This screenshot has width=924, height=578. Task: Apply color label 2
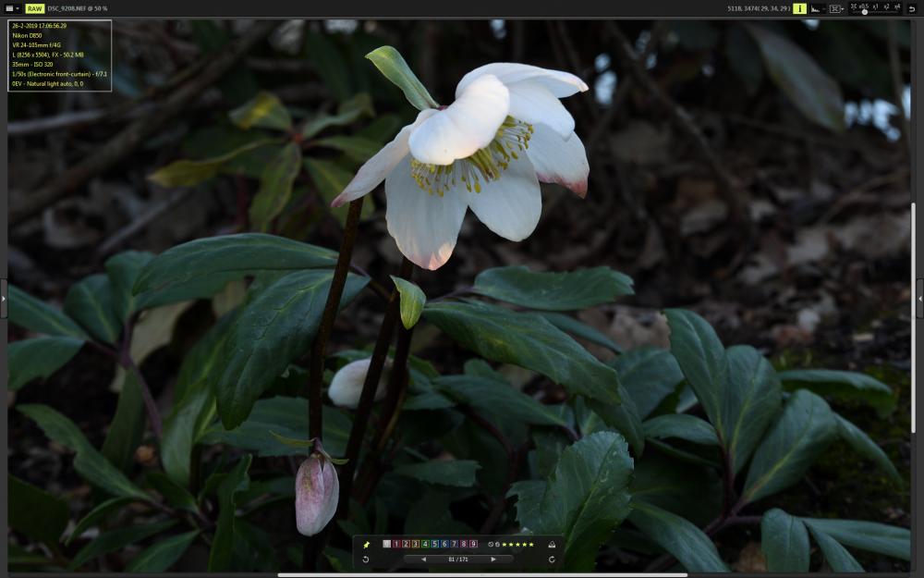(406, 544)
